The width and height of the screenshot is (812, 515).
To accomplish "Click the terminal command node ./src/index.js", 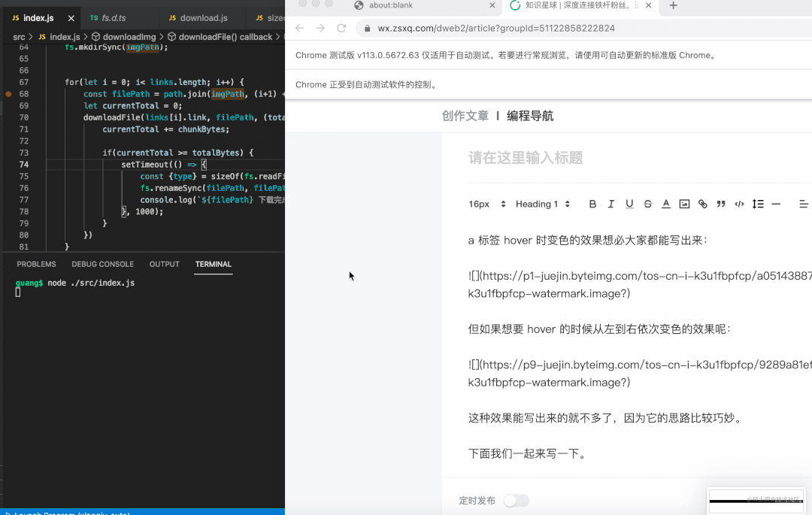I will [x=91, y=283].
